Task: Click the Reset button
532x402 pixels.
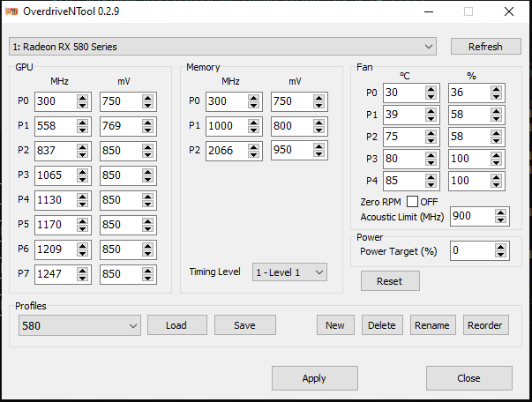Action: [x=390, y=281]
